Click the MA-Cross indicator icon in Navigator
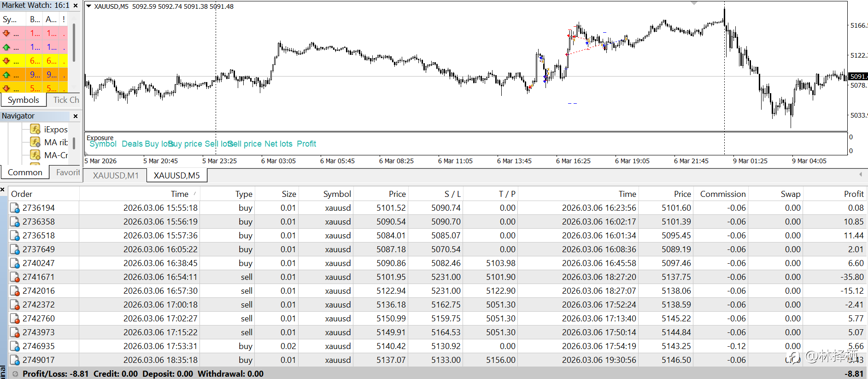Screen dimensions: 868x379 click(x=35, y=155)
